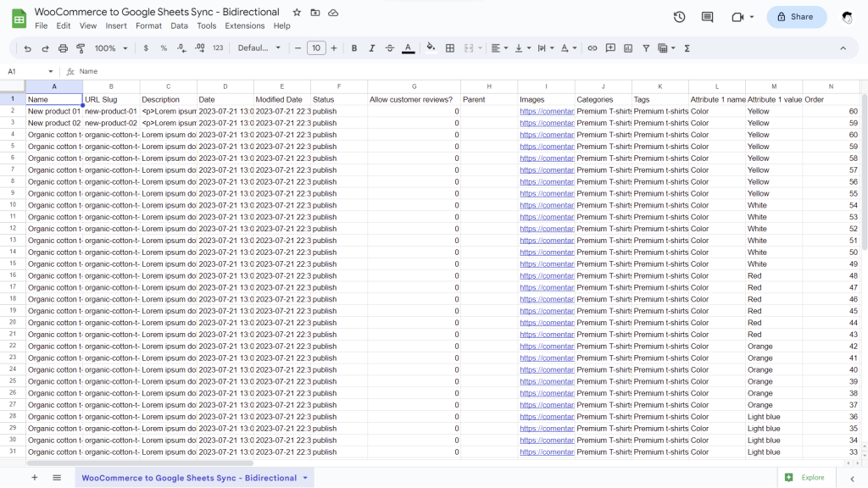Create a filter

point(645,48)
